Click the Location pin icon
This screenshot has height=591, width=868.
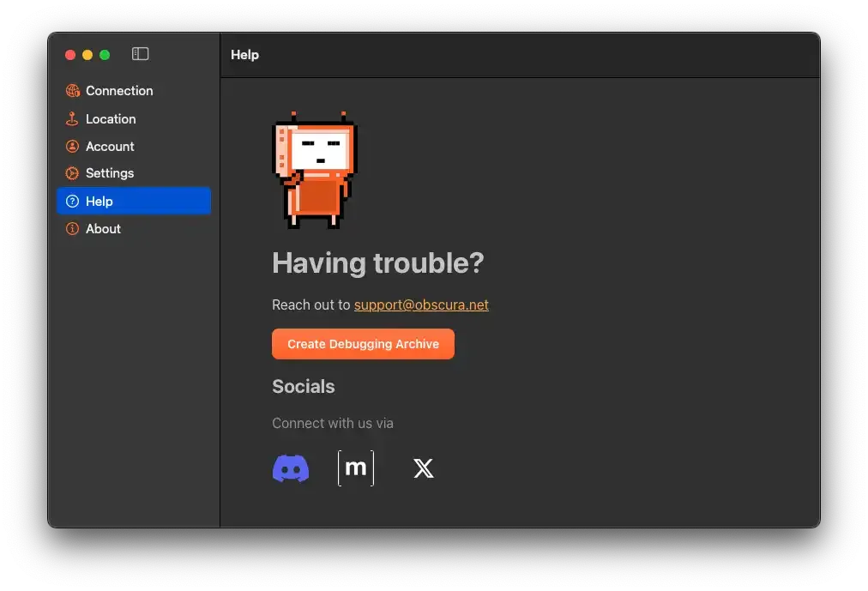click(73, 119)
